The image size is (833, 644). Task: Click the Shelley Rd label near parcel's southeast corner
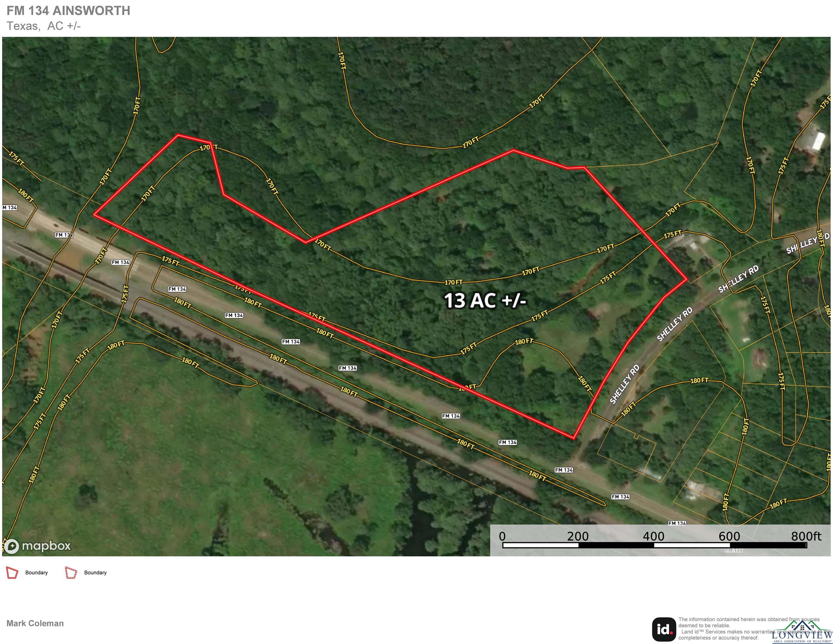(624, 384)
